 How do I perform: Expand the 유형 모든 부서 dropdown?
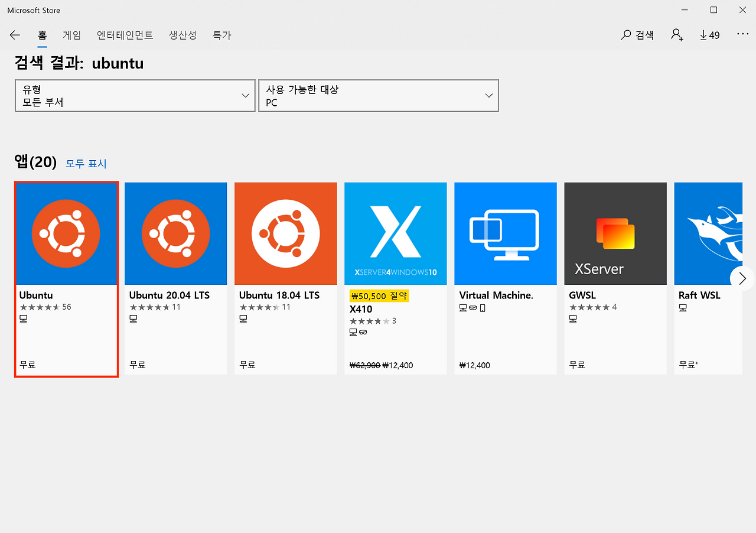point(135,96)
